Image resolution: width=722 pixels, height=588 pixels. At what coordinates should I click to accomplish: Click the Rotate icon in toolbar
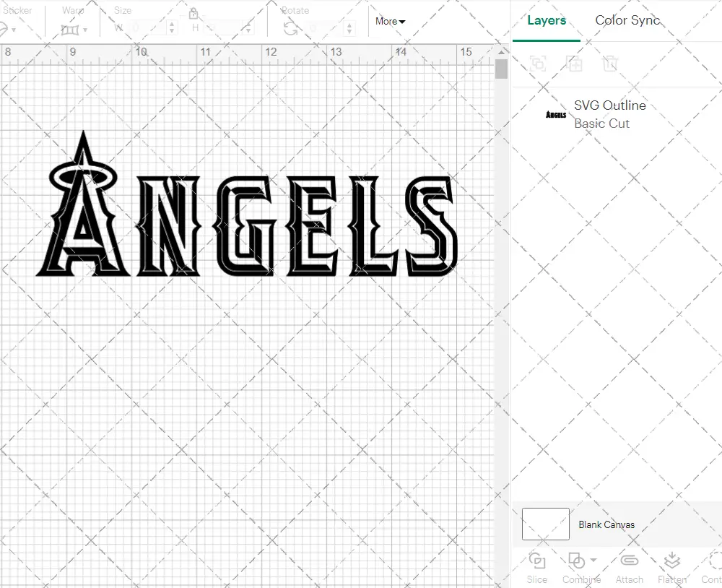[x=290, y=28]
